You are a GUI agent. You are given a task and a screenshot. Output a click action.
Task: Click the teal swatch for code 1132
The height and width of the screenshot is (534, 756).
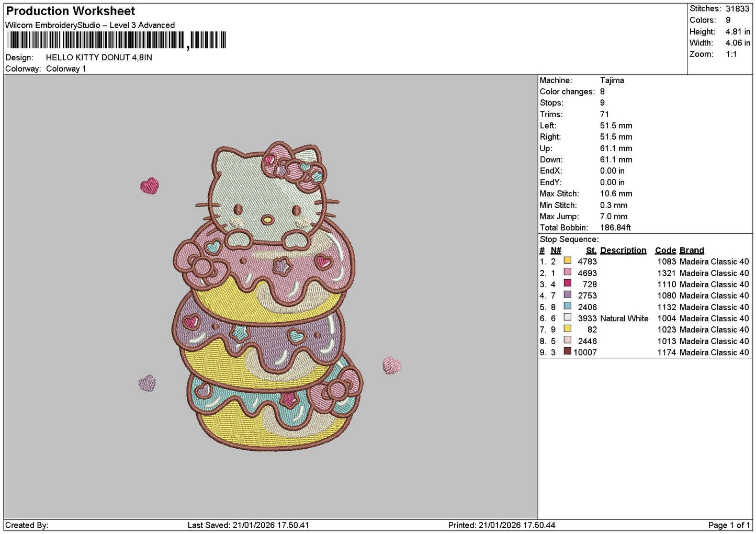tap(567, 306)
